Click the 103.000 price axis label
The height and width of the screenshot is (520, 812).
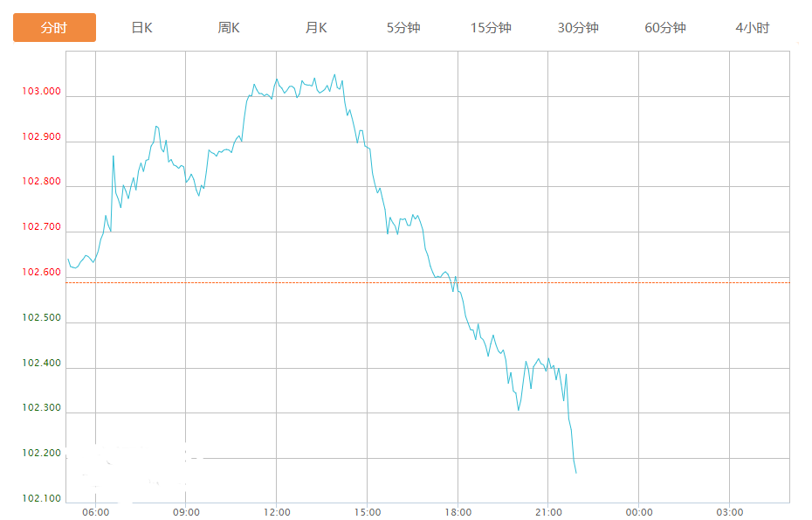pos(42,92)
